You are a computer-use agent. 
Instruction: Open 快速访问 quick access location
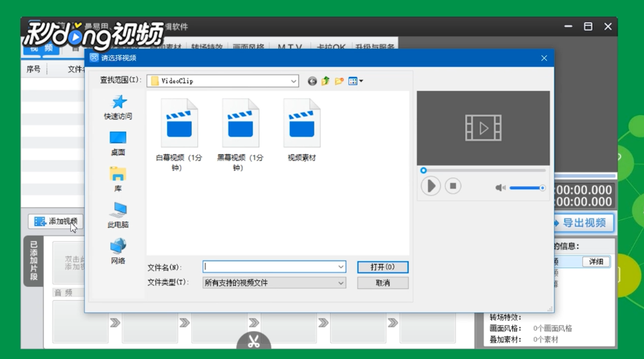[x=118, y=107]
